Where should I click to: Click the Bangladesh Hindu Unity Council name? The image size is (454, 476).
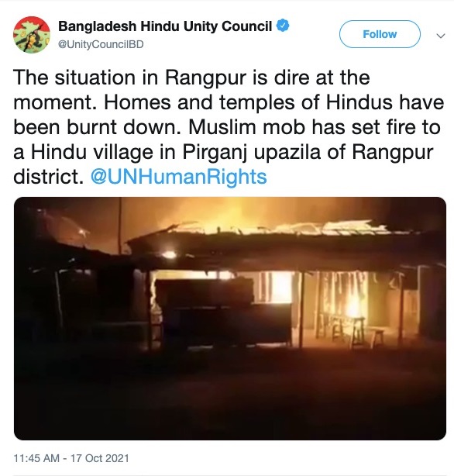point(165,26)
